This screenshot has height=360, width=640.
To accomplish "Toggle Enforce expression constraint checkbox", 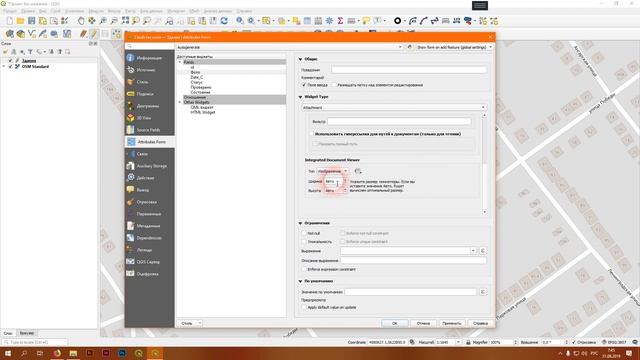I will tap(304, 269).
